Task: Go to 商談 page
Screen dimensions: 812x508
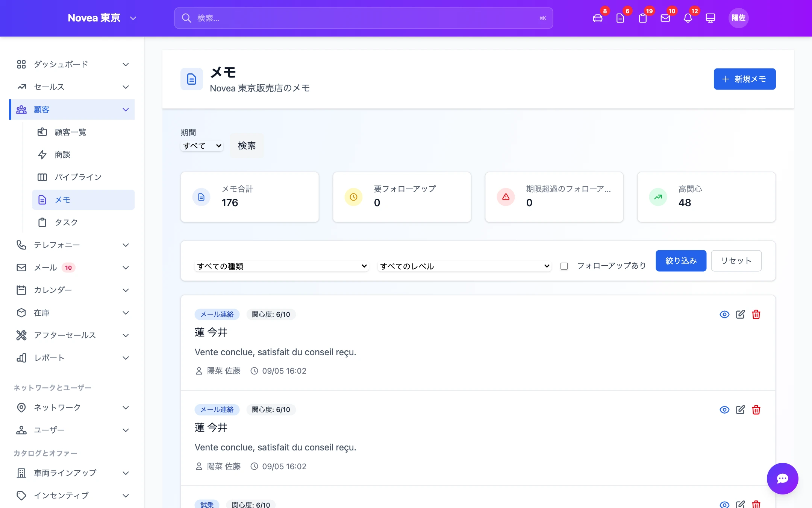Action: (83, 155)
